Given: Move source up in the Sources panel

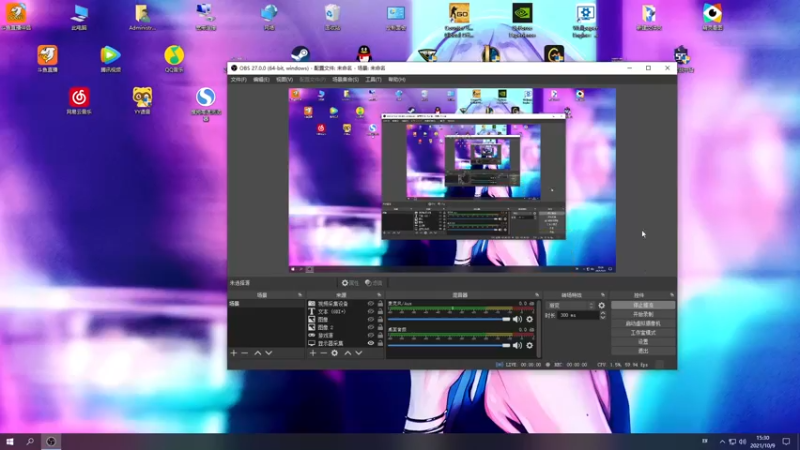Looking at the screenshot, I should click(x=347, y=353).
